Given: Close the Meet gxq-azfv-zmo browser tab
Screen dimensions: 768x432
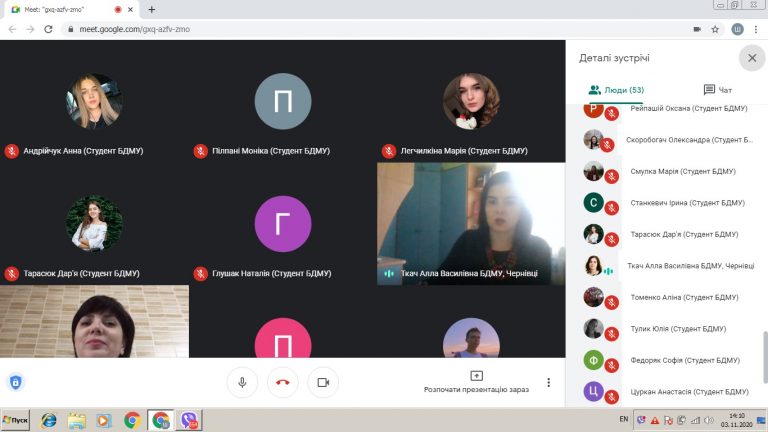Looking at the screenshot, I should pyautogui.click(x=130, y=9).
